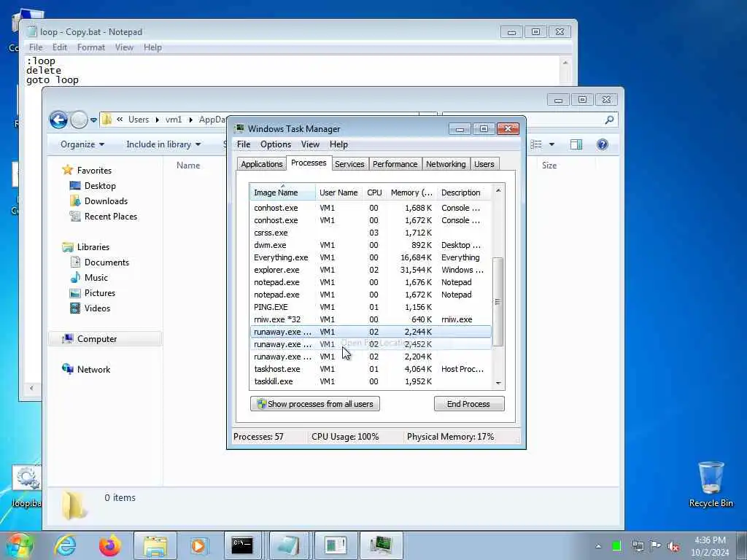Click the End Process button
The height and width of the screenshot is (560, 747).
tap(469, 404)
